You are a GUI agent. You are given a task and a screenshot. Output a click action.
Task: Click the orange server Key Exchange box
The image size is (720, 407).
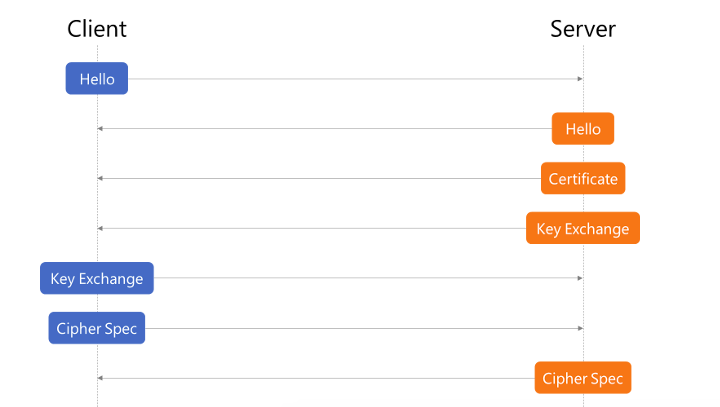point(583,228)
